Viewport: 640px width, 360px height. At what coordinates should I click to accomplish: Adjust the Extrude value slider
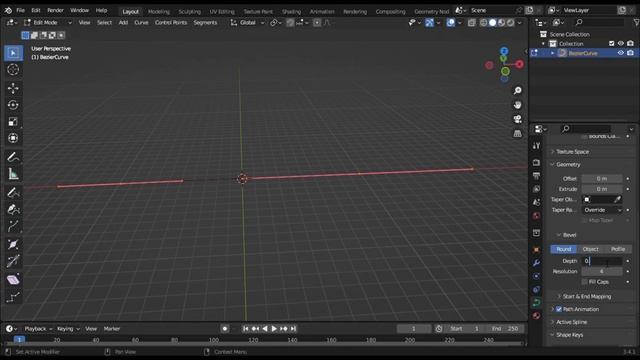(x=602, y=189)
